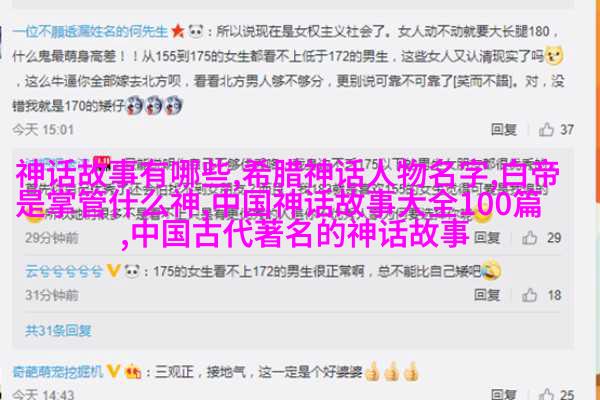The width and height of the screenshot is (600, 400).
Task: Like the reply with 29 likes
Action: click(x=530, y=238)
